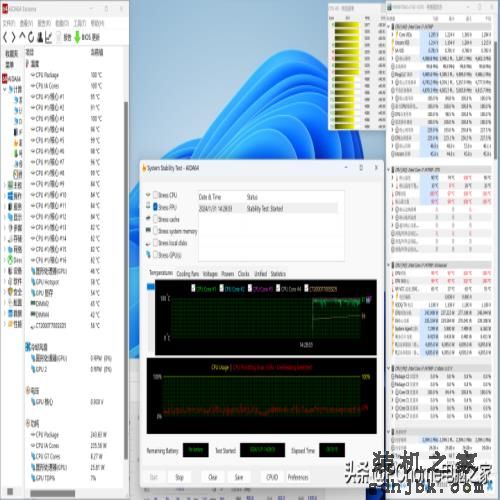Click the 电压 section header icon
The width and height of the screenshot is (500, 500).
pyautogui.click(x=28, y=390)
